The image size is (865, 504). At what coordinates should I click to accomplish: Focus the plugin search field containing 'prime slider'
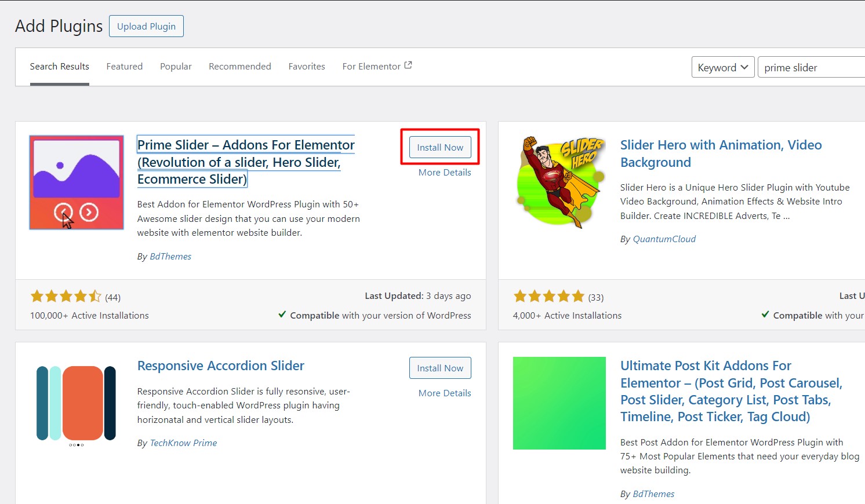point(812,67)
